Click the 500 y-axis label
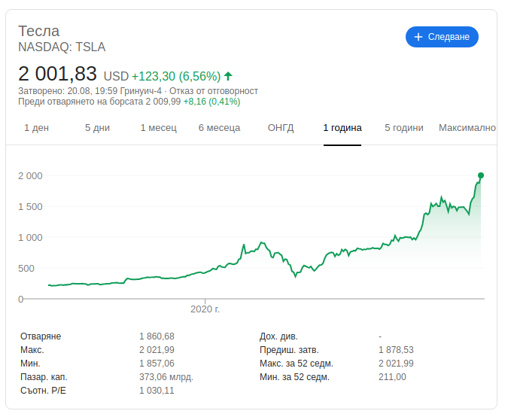The height and width of the screenshot is (420, 508). (26, 269)
